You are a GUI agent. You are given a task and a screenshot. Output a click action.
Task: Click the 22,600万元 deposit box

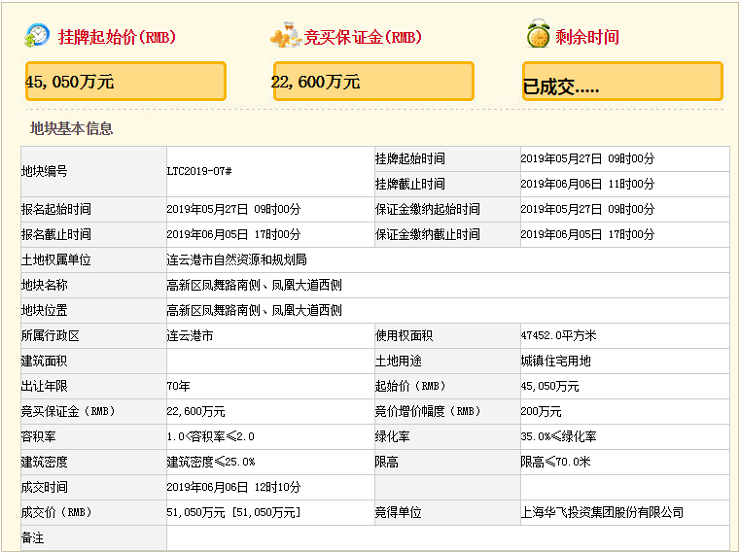pos(373,81)
